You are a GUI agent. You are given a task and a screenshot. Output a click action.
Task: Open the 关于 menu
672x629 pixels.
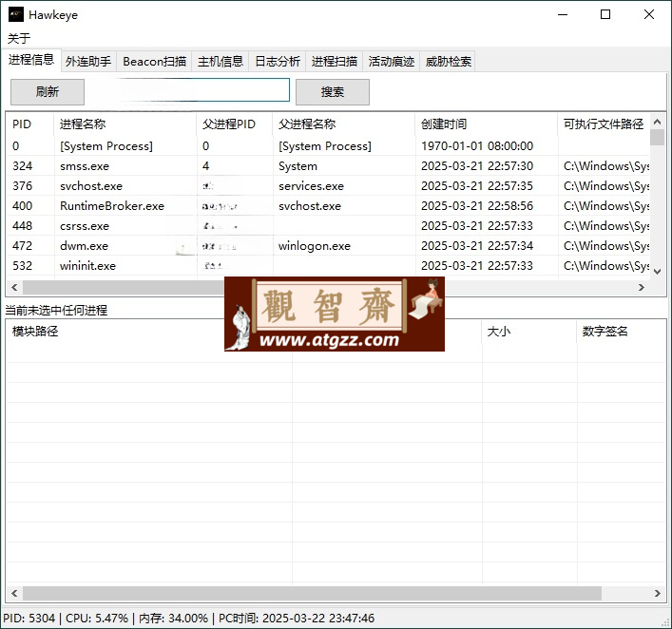click(x=19, y=39)
